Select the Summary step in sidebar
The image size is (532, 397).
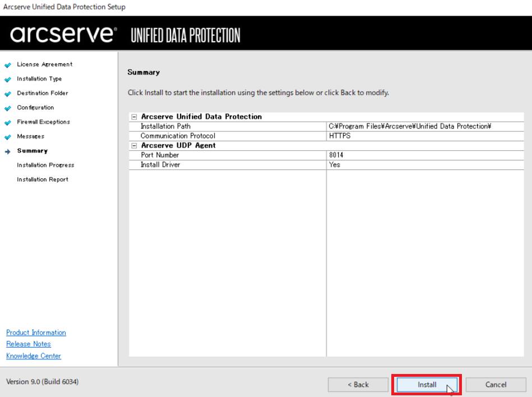tap(32, 151)
